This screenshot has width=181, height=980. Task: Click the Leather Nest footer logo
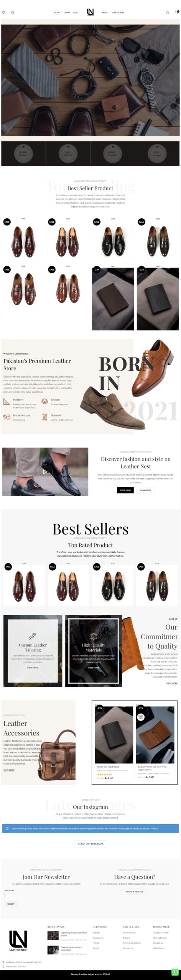click(x=18, y=940)
